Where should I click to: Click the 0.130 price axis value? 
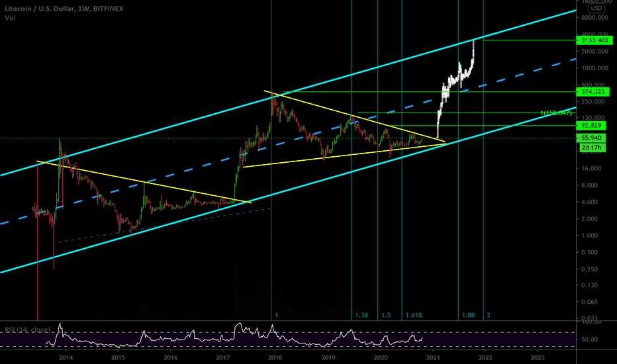589,285
